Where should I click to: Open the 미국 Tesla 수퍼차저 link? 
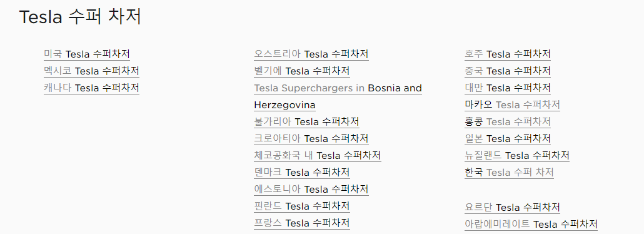tap(87, 54)
